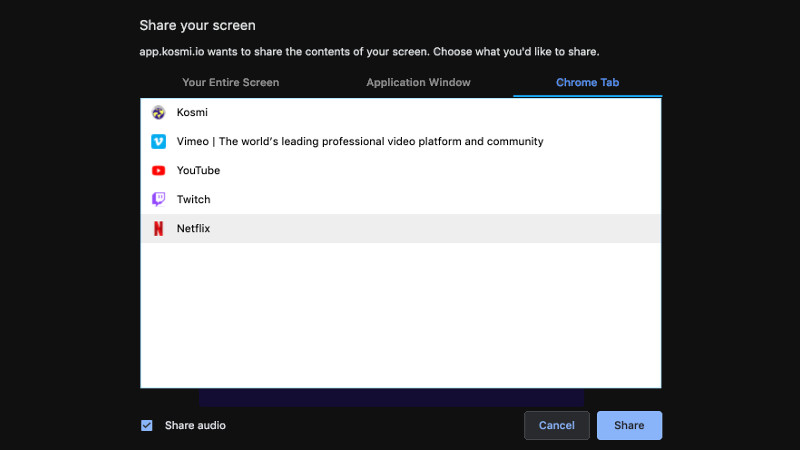This screenshot has height=450, width=800.
Task: Pick the YouTube entry by its title
Action: coord(198,171)
